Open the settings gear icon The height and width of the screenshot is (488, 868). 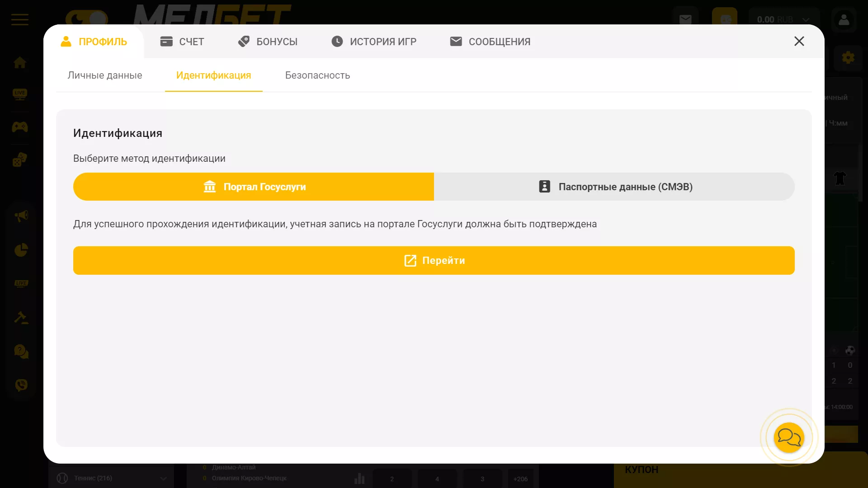(x=848, y=57)
